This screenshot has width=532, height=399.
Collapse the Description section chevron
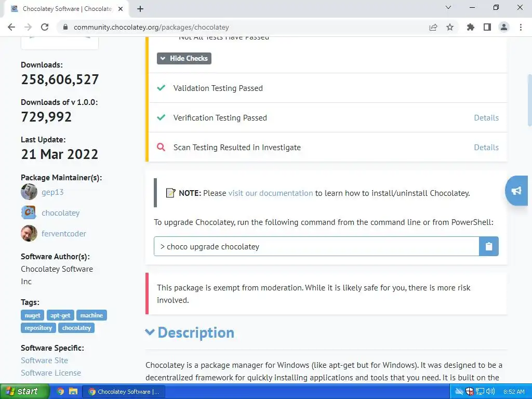pyautogui.click(x=150, y=332)
